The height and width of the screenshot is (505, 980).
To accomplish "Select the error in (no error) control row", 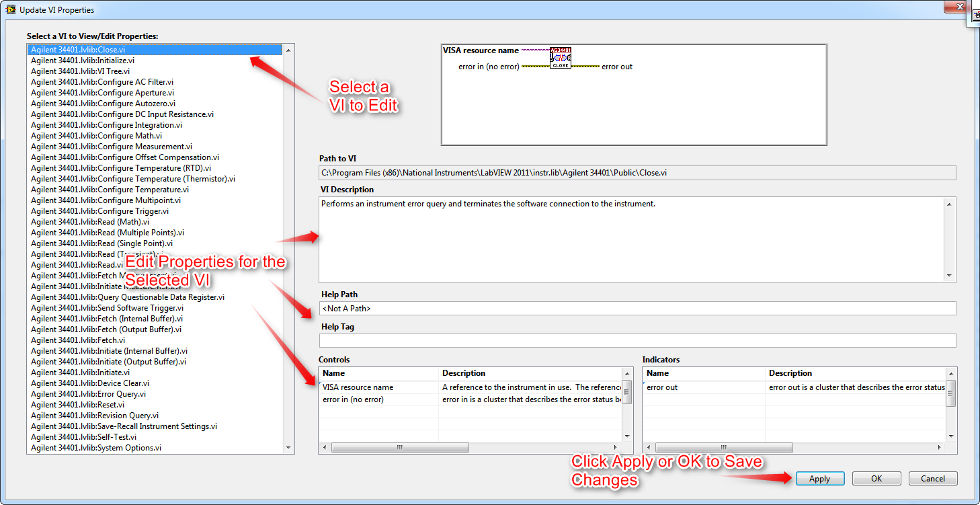I will 470,399.
